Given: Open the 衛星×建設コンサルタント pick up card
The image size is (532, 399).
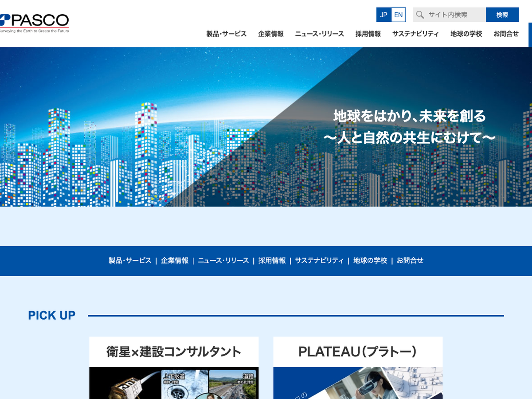Looking at the screenshot, I should click(174, 368).
